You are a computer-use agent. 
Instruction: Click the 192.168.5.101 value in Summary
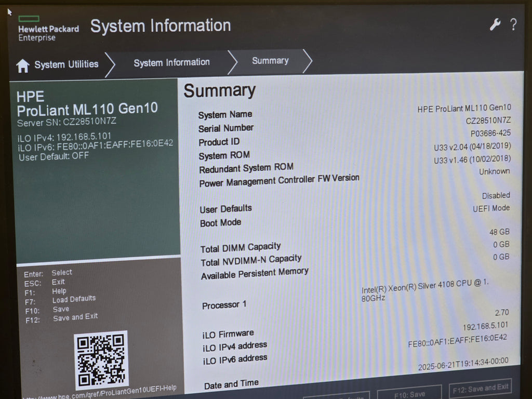pos(486,326)
